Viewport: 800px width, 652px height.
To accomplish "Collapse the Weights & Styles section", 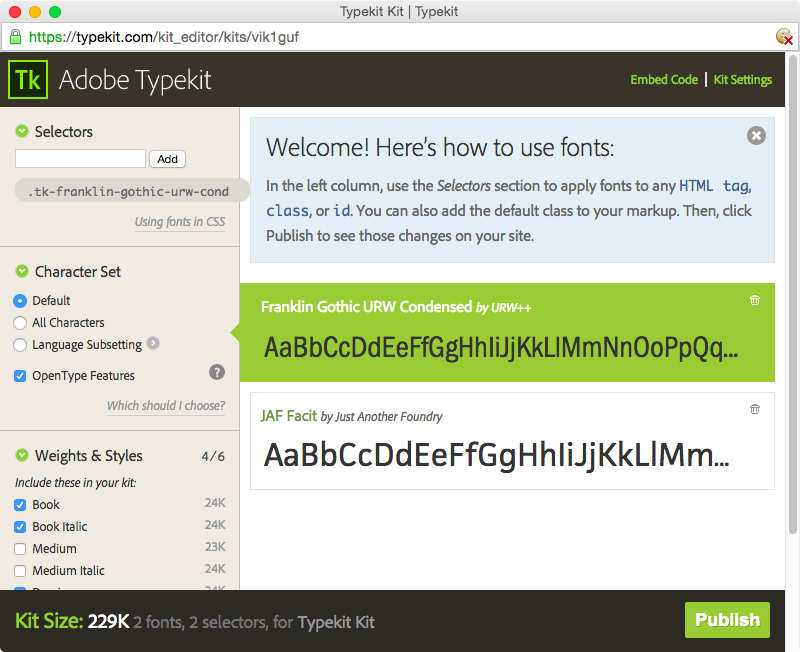I will coord(21,455).
